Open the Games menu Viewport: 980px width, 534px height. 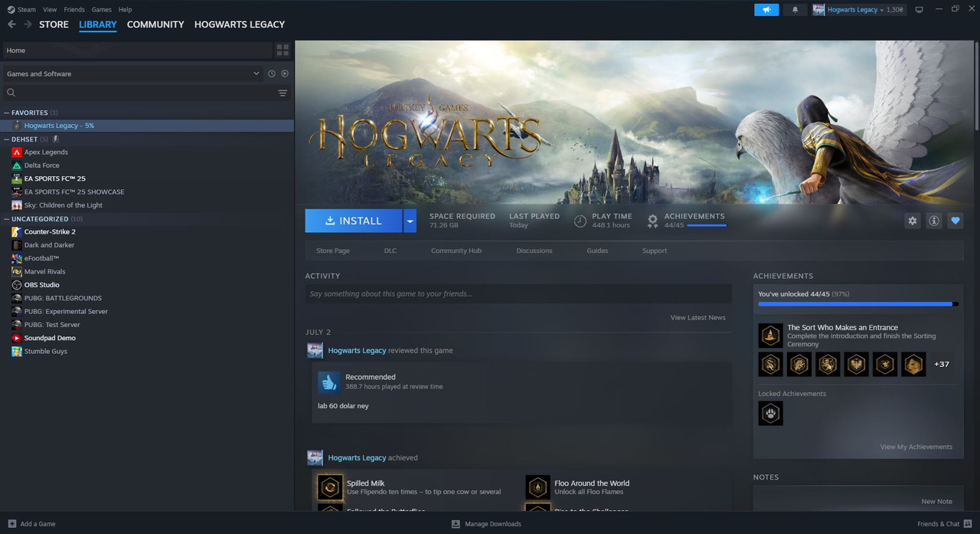[x=101, y=9]
